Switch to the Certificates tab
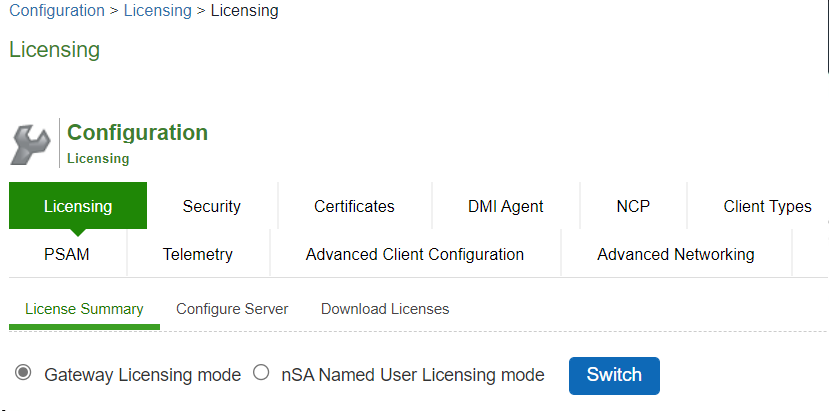The height and width of the screenshot is (411, 829). point(354,206)
